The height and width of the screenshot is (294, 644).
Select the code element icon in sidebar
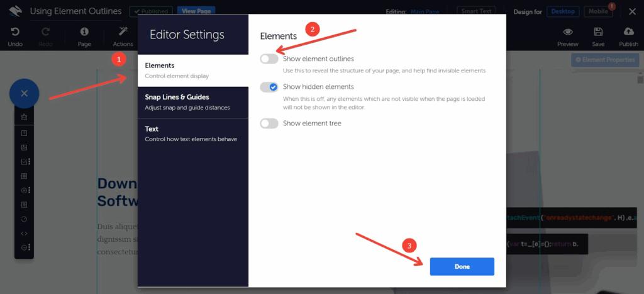tap(24, 233)
